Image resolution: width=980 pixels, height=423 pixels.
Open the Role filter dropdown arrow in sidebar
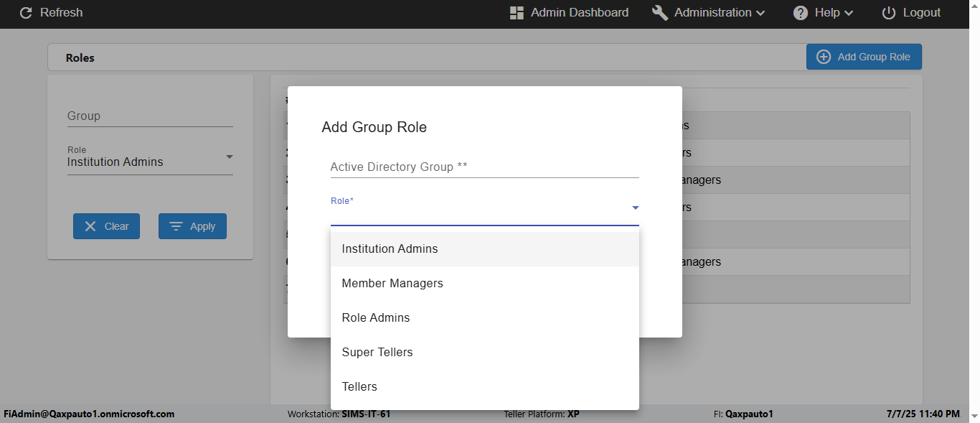[230, 157]
